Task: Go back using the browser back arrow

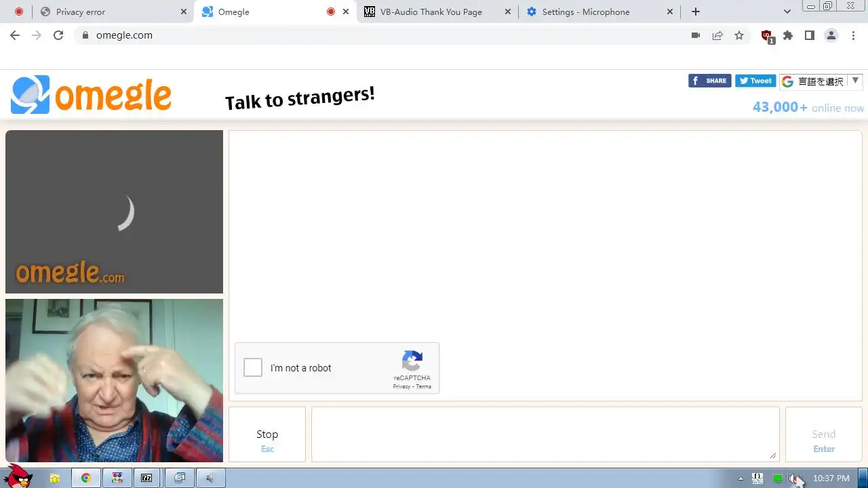Action: (15, 35)
